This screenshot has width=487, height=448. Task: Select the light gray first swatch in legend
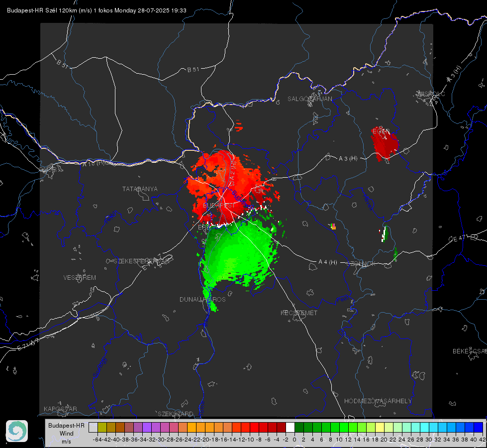(93, 427)
